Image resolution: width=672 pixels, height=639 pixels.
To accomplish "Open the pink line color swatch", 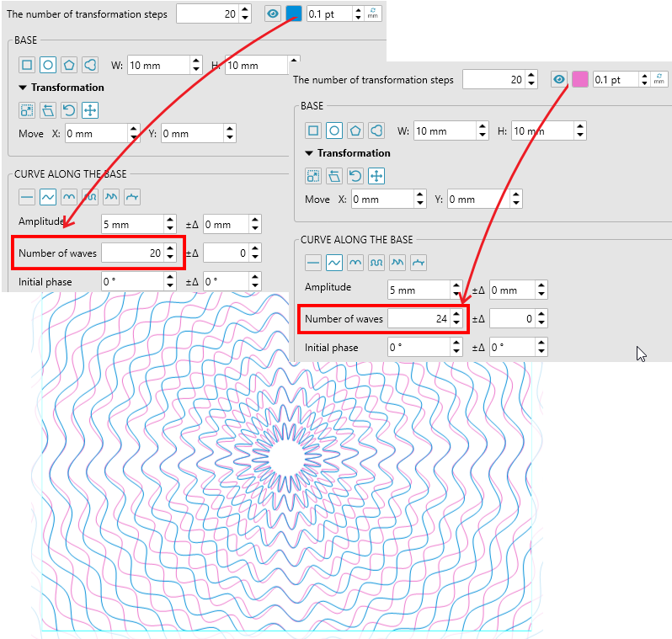I will [x=579, y=79].
